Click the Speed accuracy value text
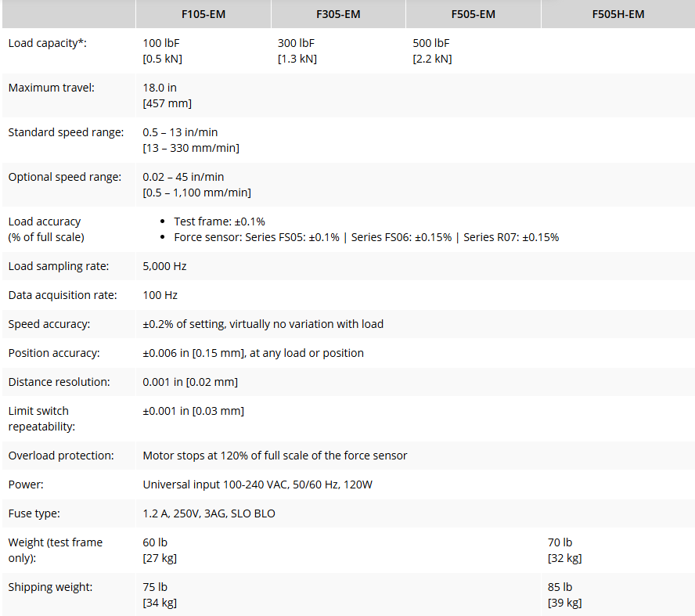 [x=263, y=324]
